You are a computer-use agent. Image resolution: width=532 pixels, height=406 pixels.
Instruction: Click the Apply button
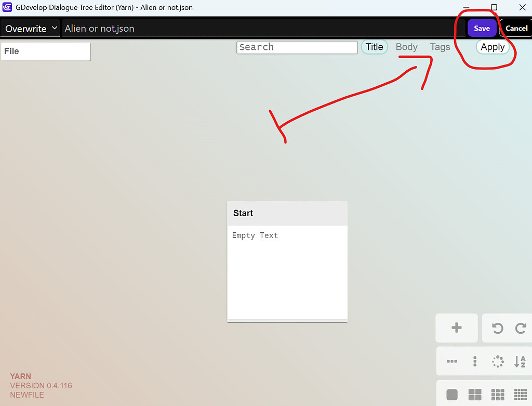pos(492,47)
